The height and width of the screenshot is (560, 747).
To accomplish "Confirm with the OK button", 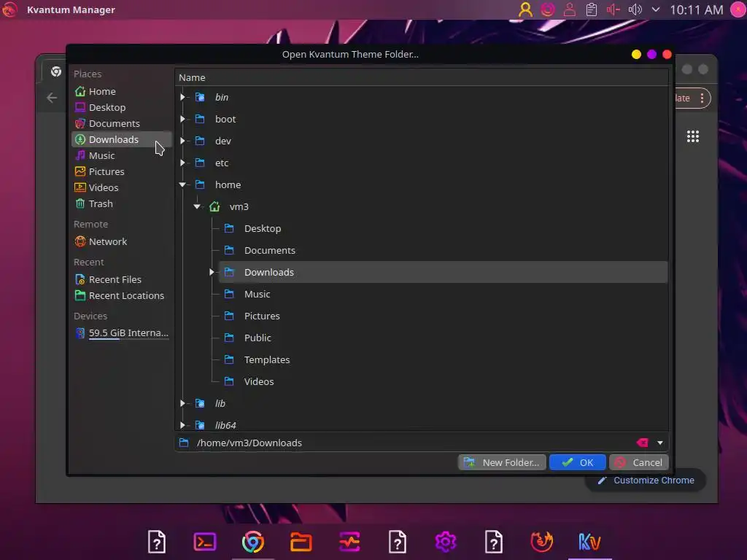I will [x=578, y=462].
